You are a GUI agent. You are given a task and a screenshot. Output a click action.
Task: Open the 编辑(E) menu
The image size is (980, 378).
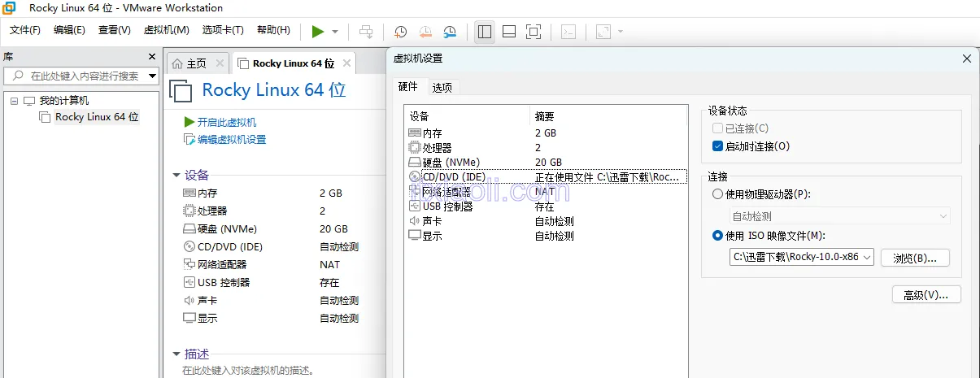(x=69, y=30)
